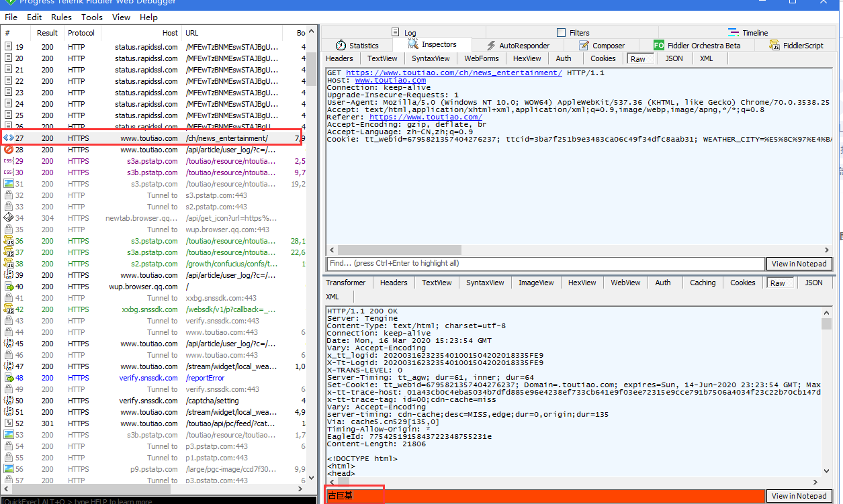Image resolution: width=843 pixels, height=504 pixels.
Task: Select request XML inspector tab
Action: tap(707, 58)
